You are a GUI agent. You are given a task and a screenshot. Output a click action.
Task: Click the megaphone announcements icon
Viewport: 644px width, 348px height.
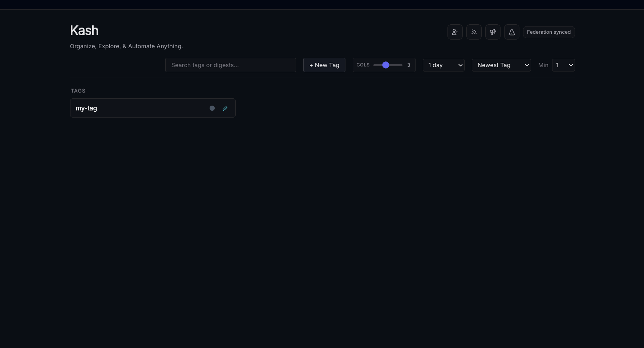[493, 32]
